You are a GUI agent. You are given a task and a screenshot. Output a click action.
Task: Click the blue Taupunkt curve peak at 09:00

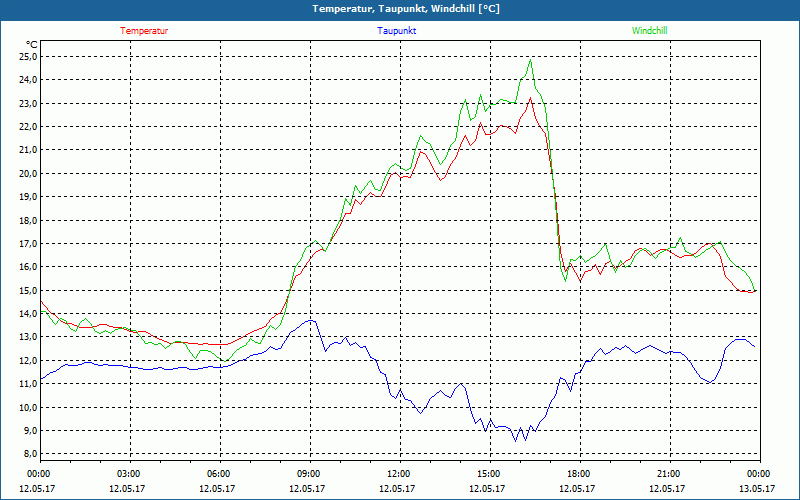(x=311, y=320)
